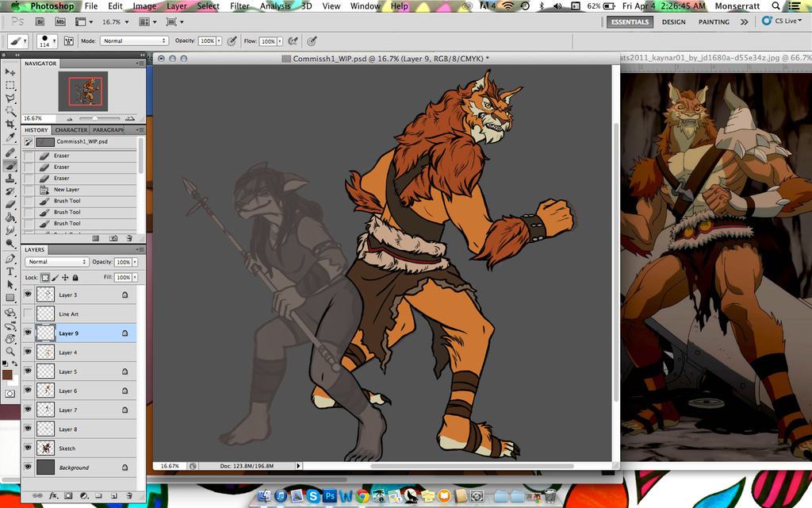Image resolution: width=812 pixels, height=508 pixels.
Task: Open CS Live services
Action: pyautogui.click(x=782, y=21)
